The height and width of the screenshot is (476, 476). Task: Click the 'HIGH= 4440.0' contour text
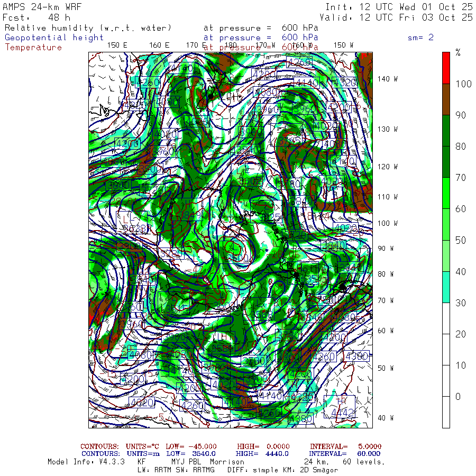click(x=262, y=454)
